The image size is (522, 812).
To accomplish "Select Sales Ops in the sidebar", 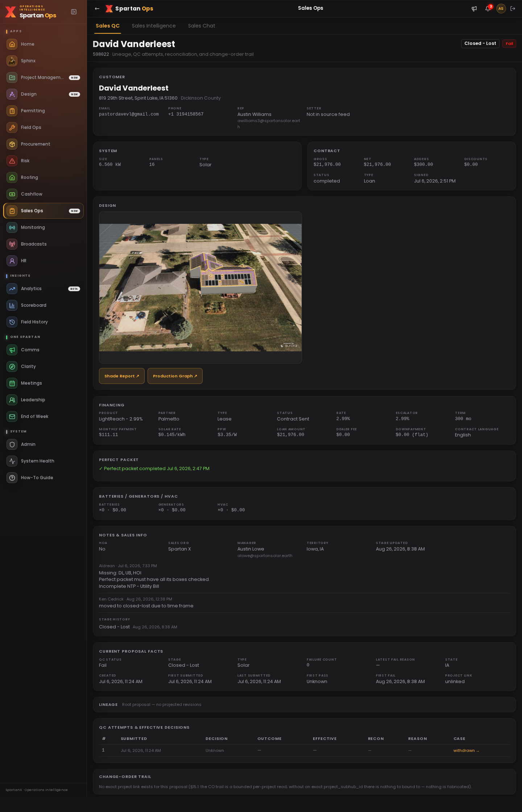I will (x=43, y=211).
